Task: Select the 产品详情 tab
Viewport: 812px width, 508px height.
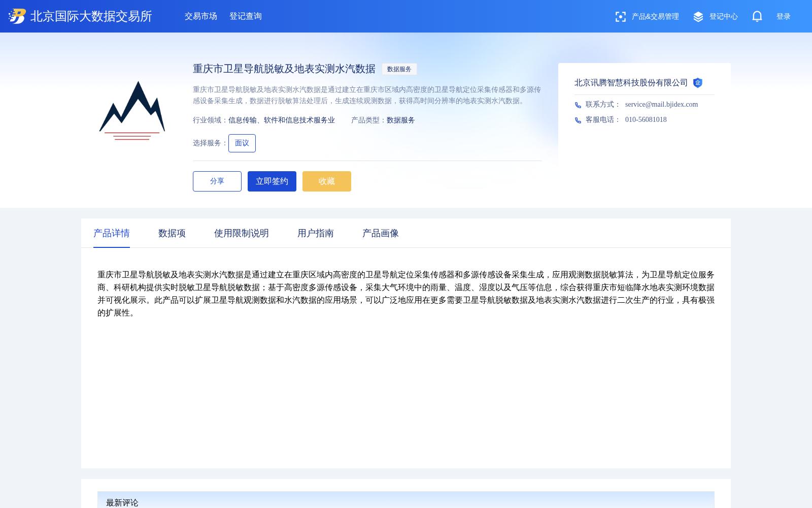Action: coord(112,233)
